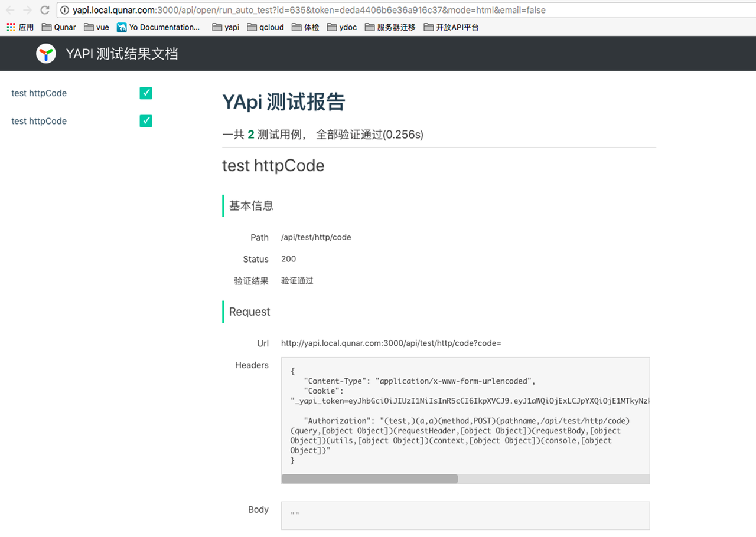Image resolution: width=756 pixels, height=537 pixels.
Task: Select first test httpCode in sidebar
Action: (x=39, y=93)
